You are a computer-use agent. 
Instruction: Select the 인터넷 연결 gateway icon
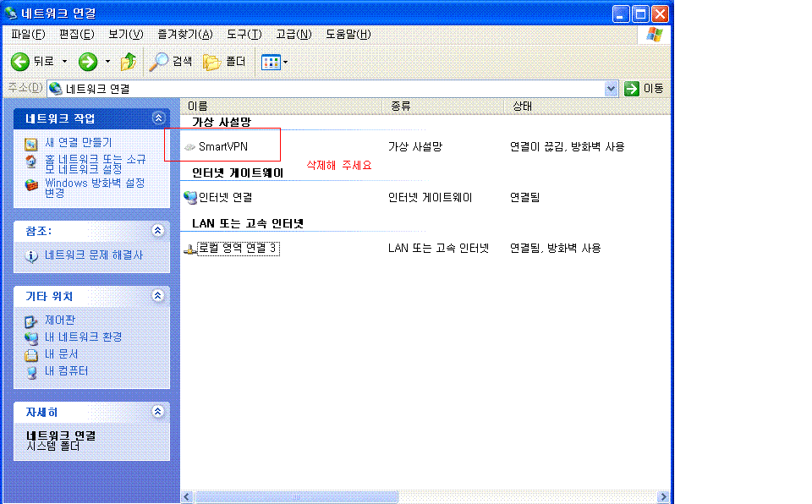point(190,197)
